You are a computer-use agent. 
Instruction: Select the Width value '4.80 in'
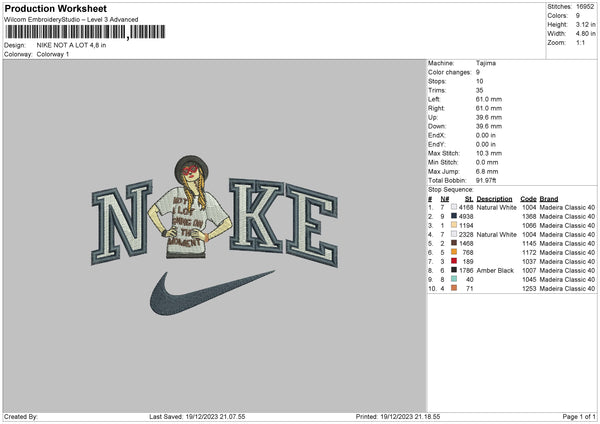[x=585, y=34]
